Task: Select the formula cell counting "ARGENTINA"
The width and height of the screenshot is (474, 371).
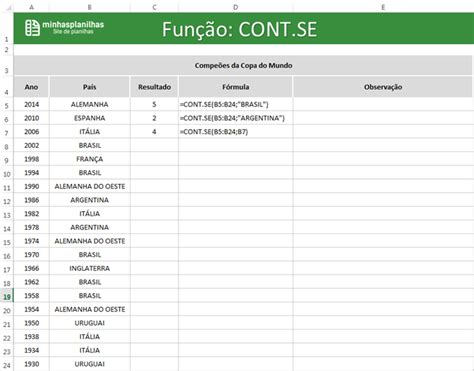Action: coord(235,118)
